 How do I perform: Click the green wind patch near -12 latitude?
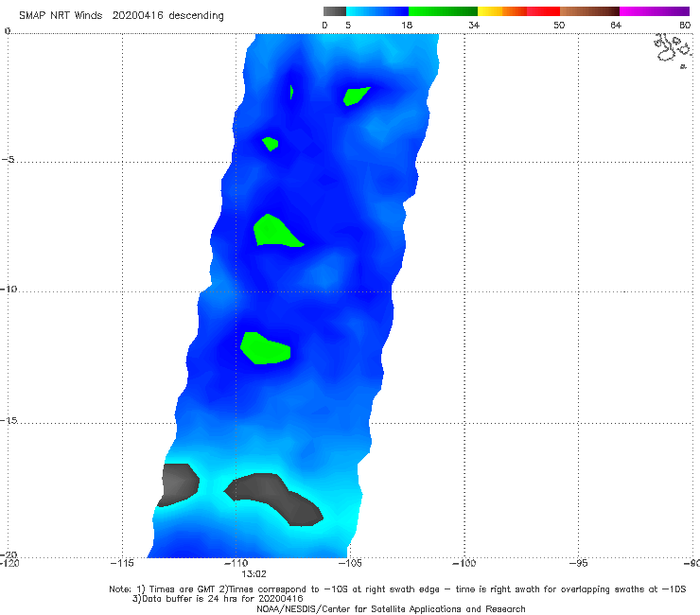(x=265, y=348)
